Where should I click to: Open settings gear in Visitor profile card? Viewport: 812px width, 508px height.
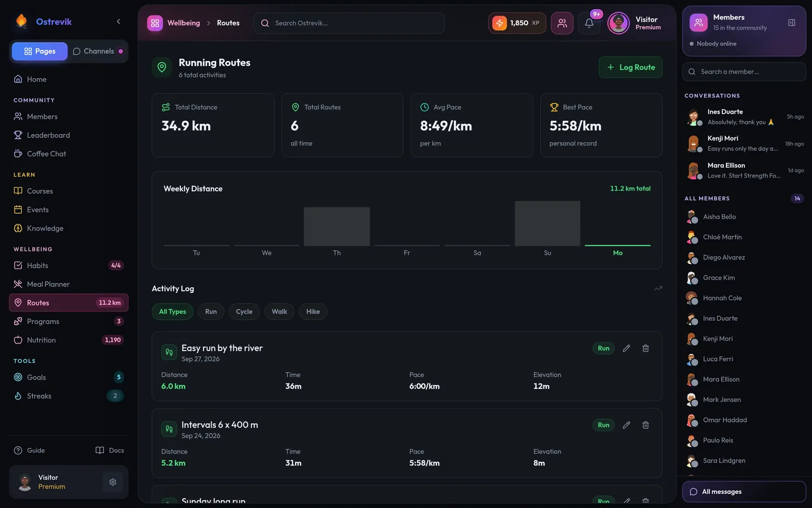click(113, 482)
